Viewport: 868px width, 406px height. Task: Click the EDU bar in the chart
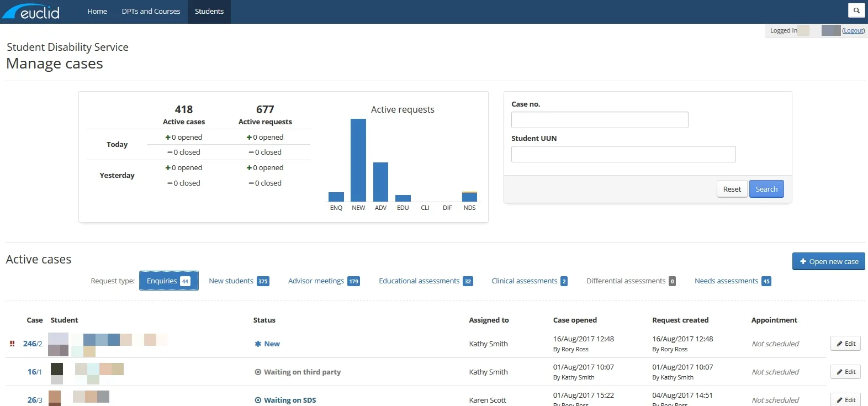[x=403, y=198]
